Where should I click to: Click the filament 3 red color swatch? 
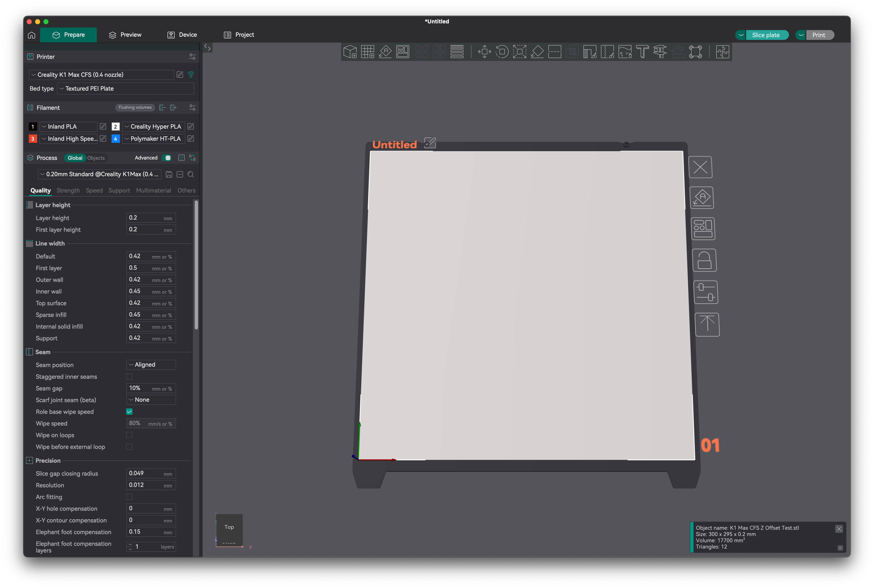pos(33,139)
